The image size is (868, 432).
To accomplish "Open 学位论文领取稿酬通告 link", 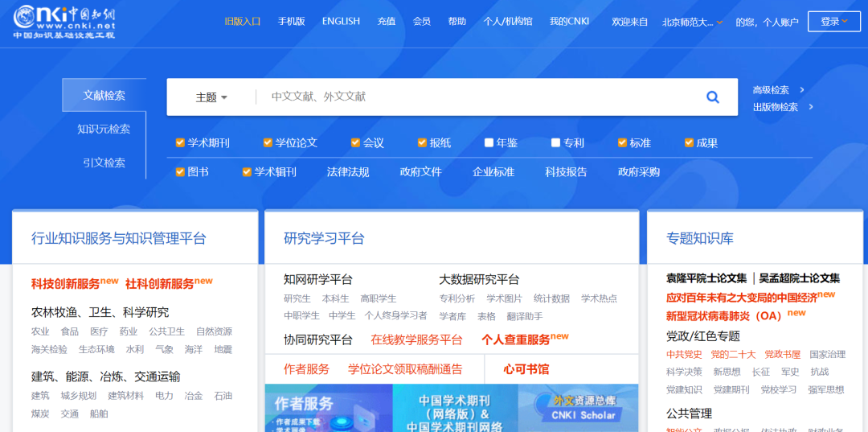I will coord(404,369).
